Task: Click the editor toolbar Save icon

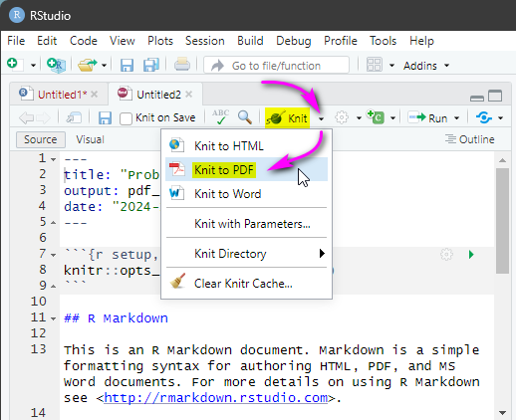Action: [105, 117]
